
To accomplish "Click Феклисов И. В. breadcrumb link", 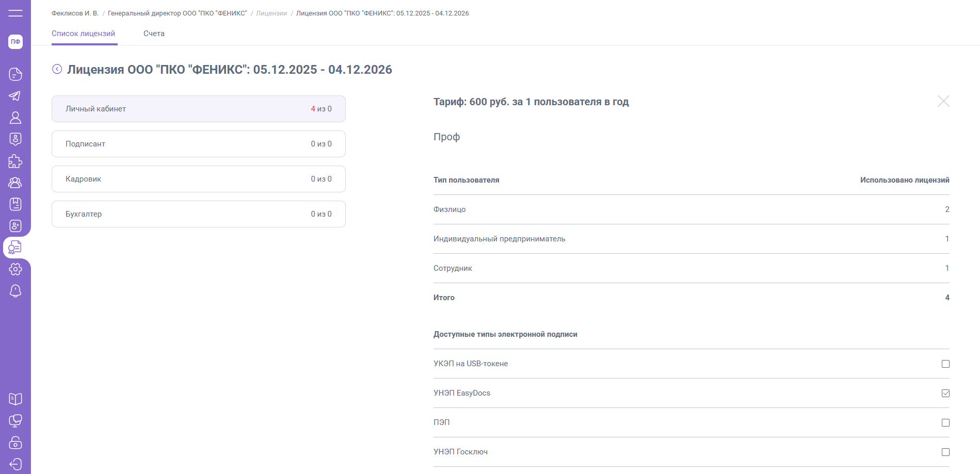I will pyautogui.click(x=75, y=13).
